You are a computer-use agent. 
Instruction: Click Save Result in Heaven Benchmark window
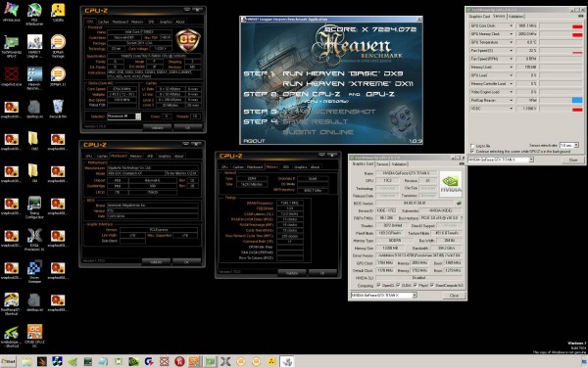[x=315, y=121]
